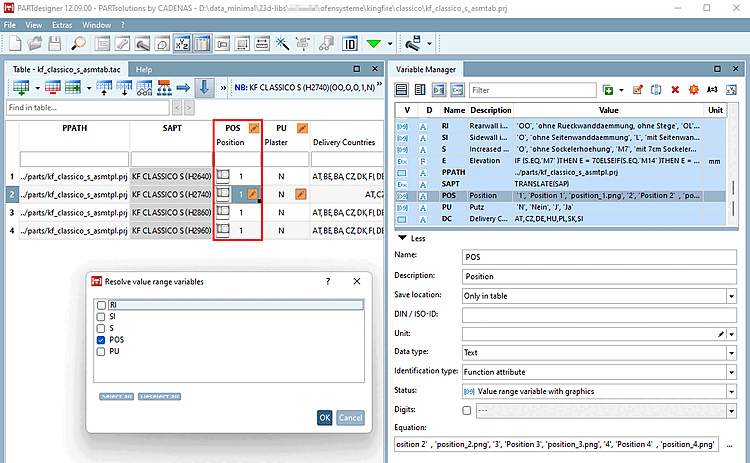This screenshot has height=463, width=750.
Task: Click the ID icon in main toolbar
Action: 351,44
